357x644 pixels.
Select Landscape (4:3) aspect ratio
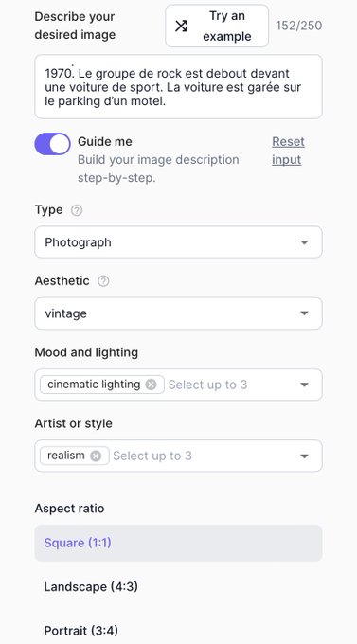(x=178, y=586)
